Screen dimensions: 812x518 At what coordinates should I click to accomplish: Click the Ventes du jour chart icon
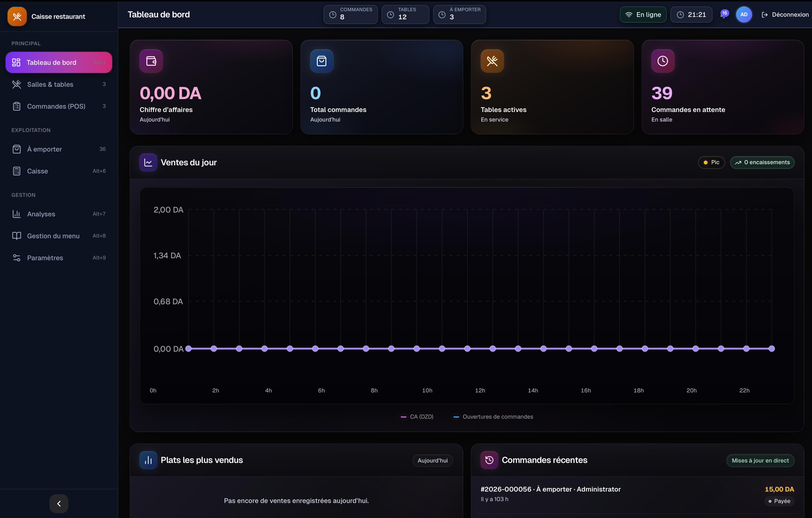tap(148, 163)
